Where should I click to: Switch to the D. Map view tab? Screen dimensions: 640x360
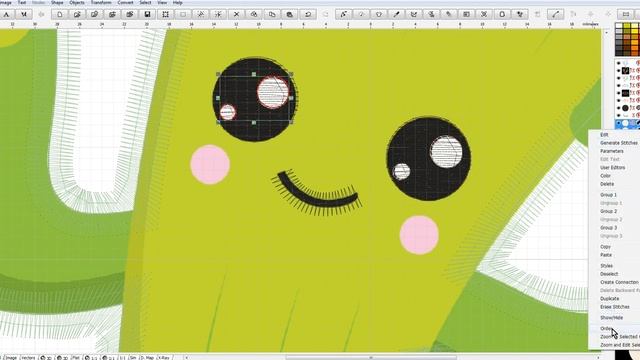(147, 357)
